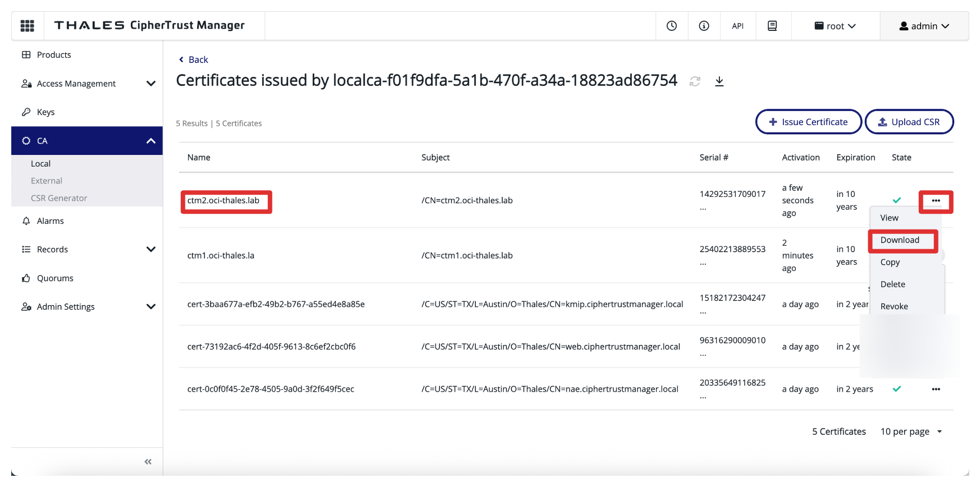980x487 pixels.
Task: Click the clock history icon in header
Action: coord(672,26)
